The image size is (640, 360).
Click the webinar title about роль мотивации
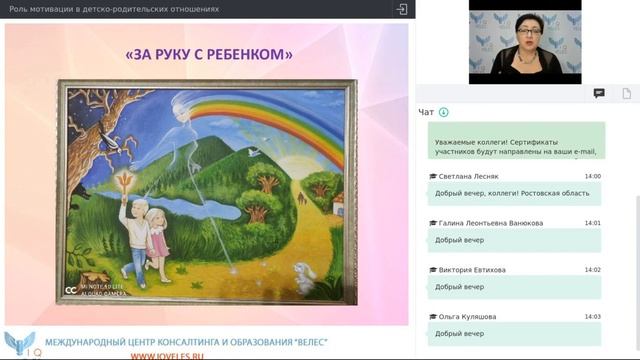coord(114,9)
